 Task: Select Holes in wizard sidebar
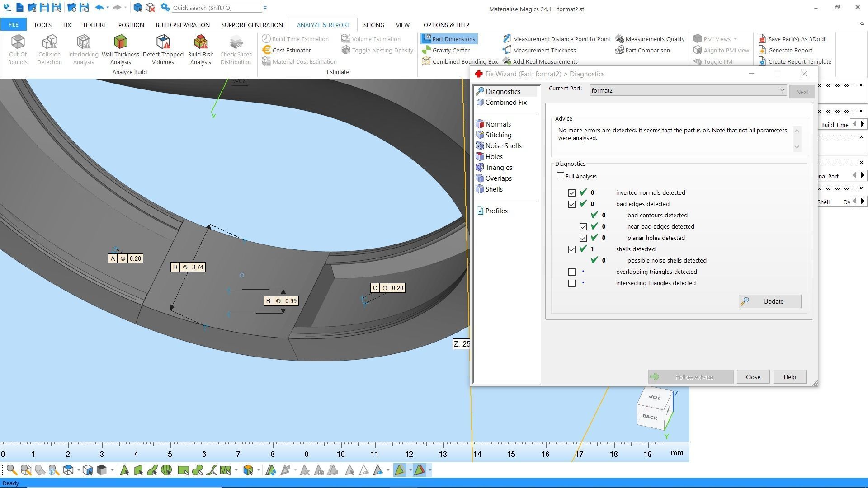click(489, 157)
